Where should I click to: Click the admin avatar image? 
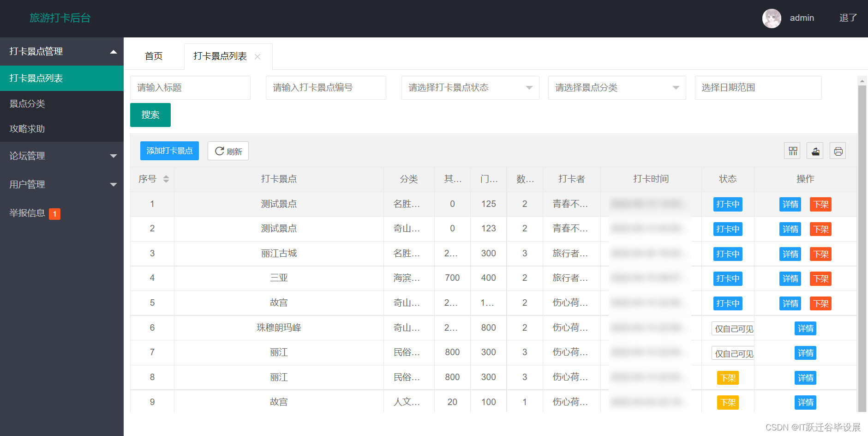772,18
